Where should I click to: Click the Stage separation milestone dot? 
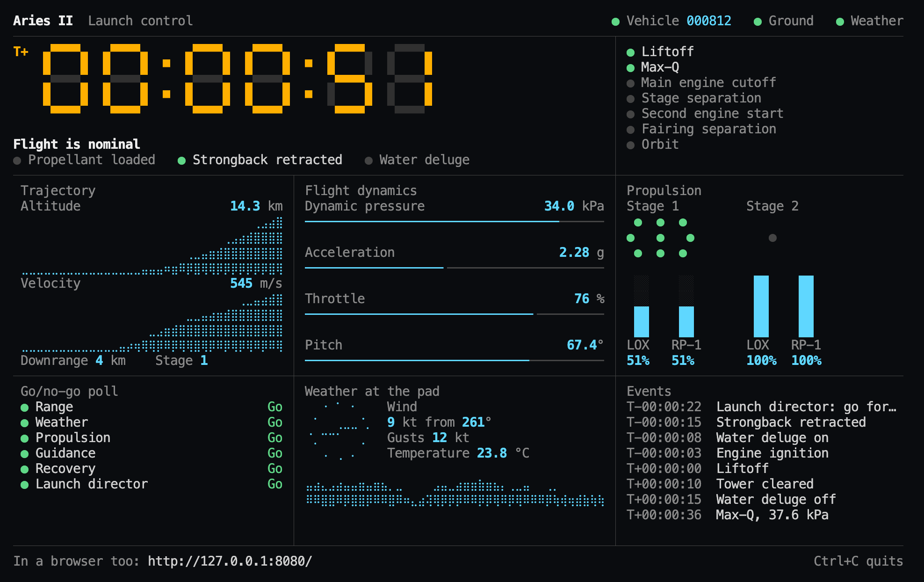(x=630, y=99)
